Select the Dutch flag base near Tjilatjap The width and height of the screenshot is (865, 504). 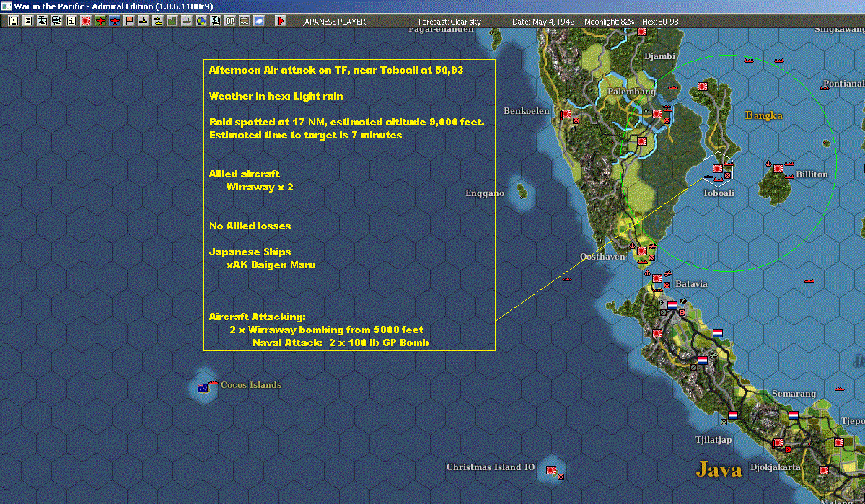[732, 415]
